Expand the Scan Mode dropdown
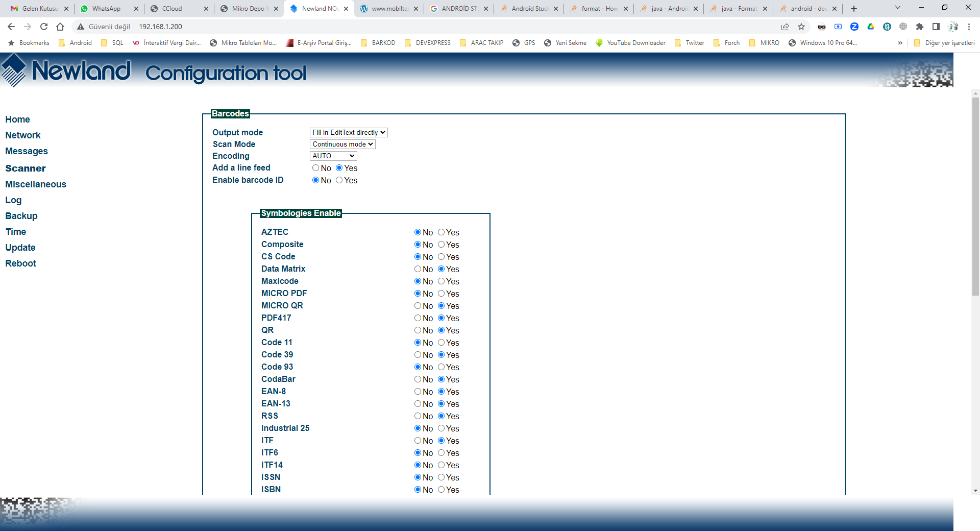This screenshot has height=531, width=980. pos(342,144)
